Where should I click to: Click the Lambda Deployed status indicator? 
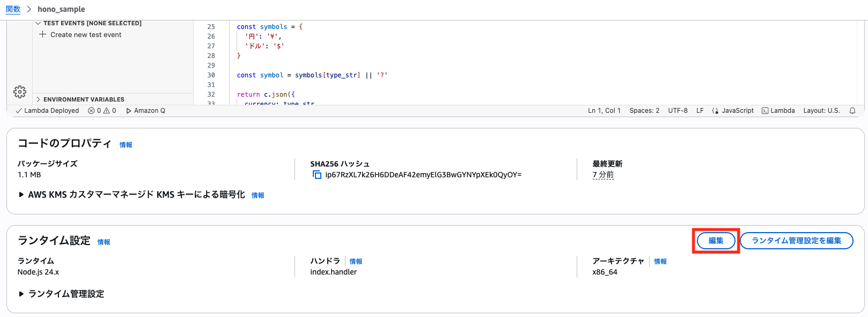(47, 111)
